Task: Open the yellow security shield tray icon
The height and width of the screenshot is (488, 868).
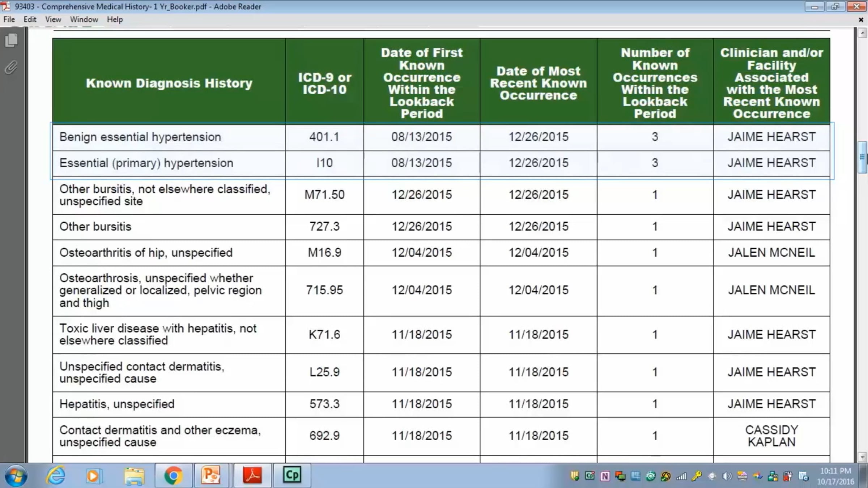Action: click(574, 476)
